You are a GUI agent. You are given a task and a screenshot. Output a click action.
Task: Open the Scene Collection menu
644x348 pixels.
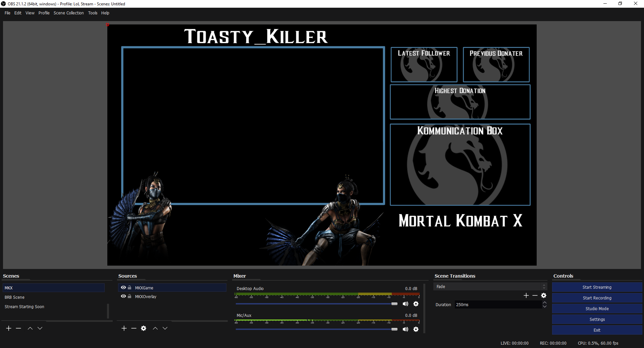(69, 13)
